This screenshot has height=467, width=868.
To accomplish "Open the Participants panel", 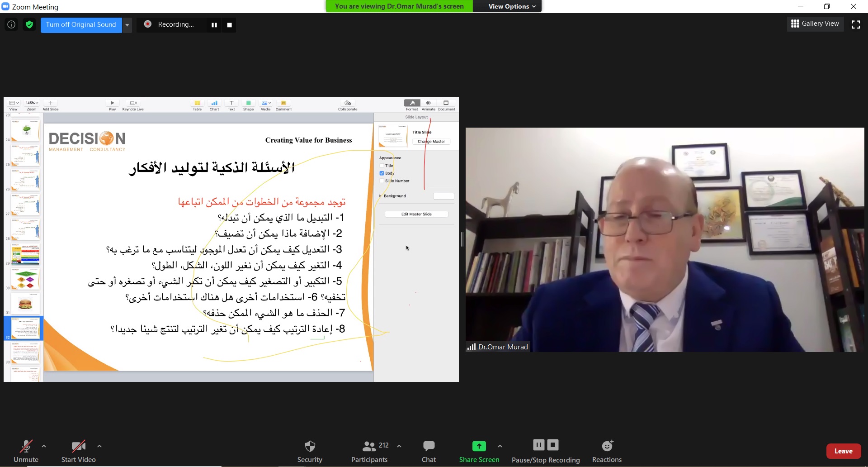I will [369, 451].
